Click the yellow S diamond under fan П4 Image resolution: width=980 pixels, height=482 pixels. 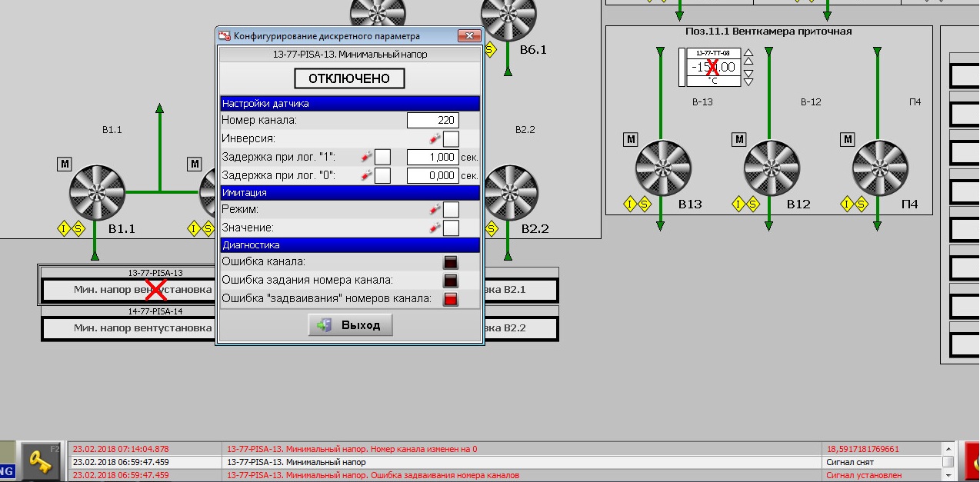861,204
